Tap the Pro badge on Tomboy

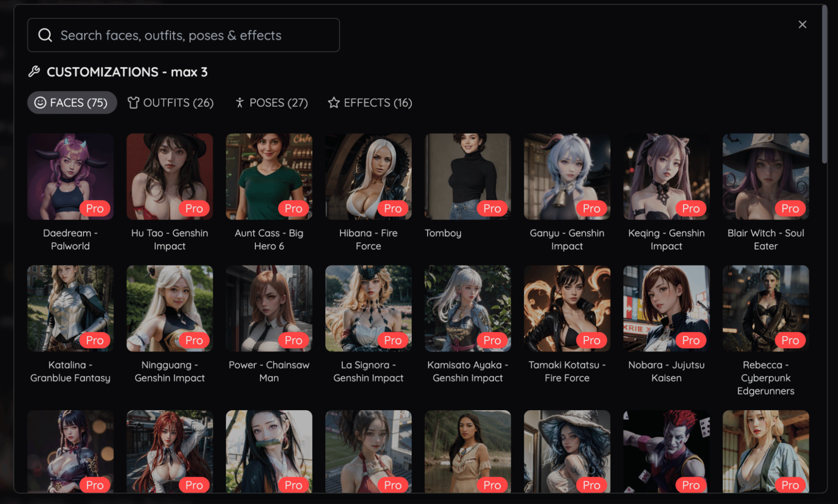pos(492,208)
